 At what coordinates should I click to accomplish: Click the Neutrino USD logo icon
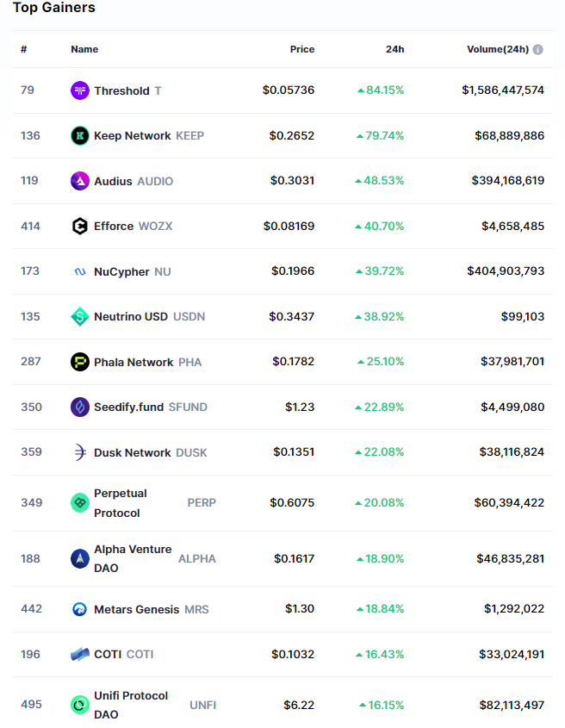(x=80, y=316)
